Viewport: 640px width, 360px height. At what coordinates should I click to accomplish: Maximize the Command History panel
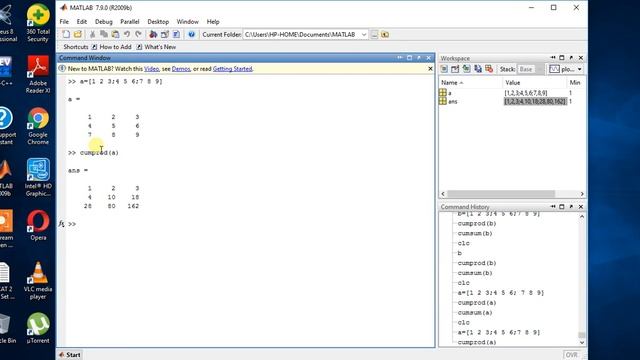(562, 207)
